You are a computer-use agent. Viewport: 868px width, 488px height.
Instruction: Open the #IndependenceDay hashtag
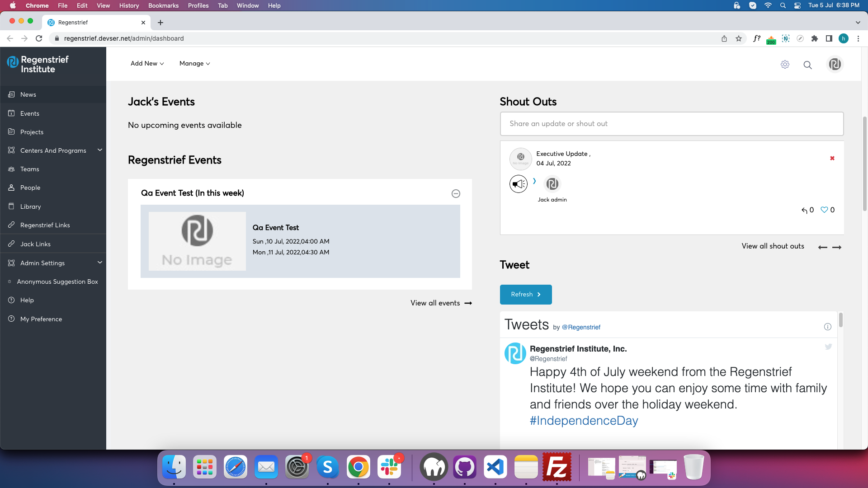584,421
